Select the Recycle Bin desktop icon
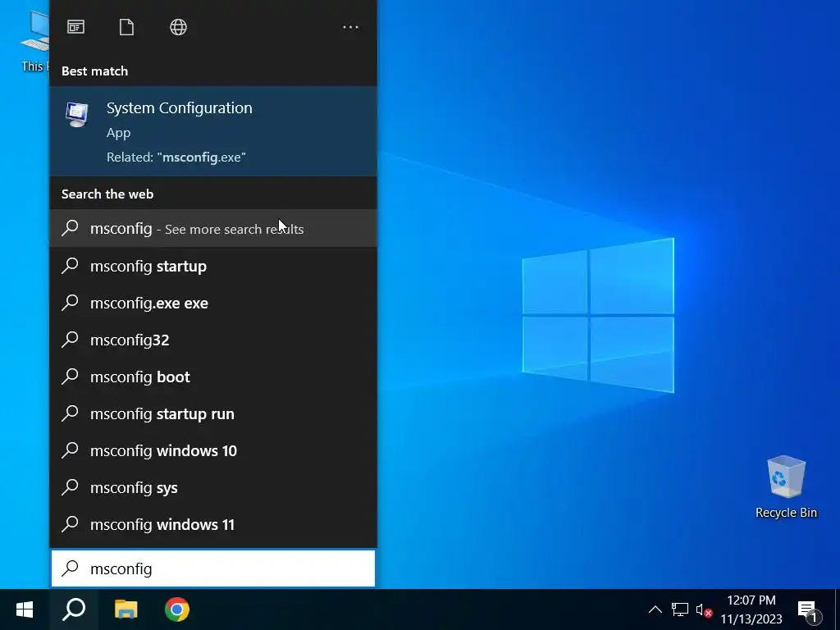Image resolution: width=840 pixels, height=630 pixels. [786, 487]
